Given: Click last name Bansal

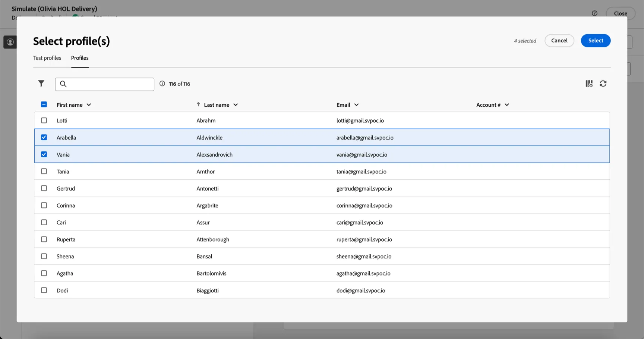Looking at the screenshot, I should pos(204,257).
